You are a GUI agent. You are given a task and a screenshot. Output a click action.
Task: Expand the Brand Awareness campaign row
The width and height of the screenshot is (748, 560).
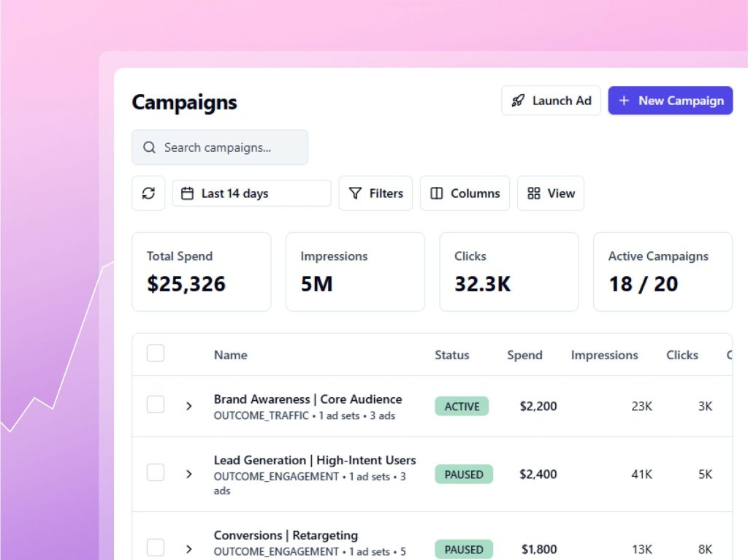point(188,406)
